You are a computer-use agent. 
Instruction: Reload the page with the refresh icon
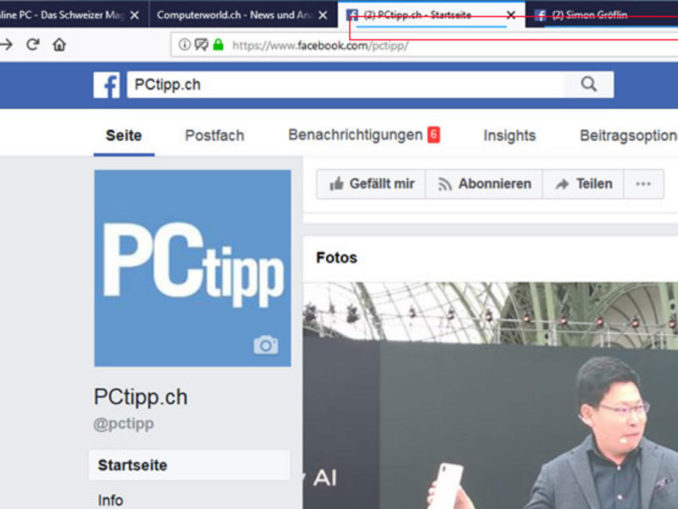click(x=33, y=44)
